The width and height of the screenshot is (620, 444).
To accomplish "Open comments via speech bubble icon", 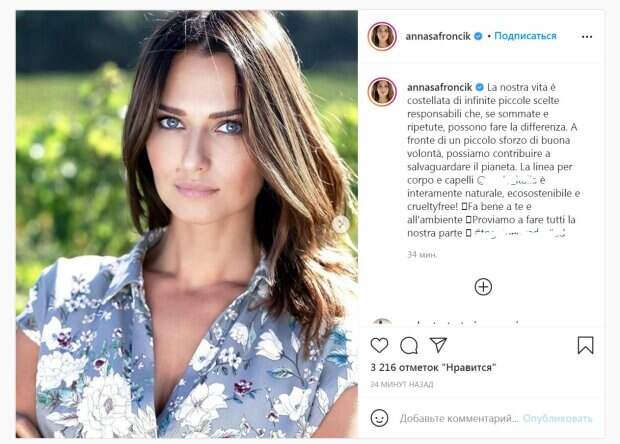I will [409, 346].
